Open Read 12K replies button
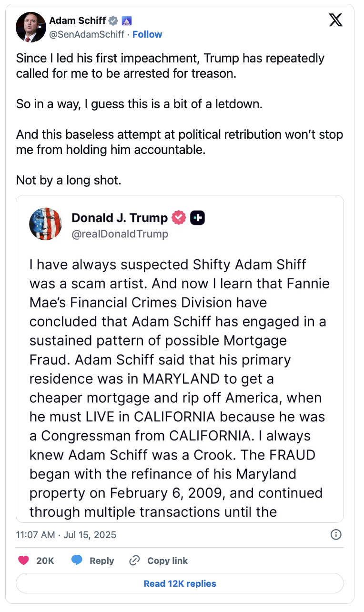This screenshot has width=364, height=612. 180,583
